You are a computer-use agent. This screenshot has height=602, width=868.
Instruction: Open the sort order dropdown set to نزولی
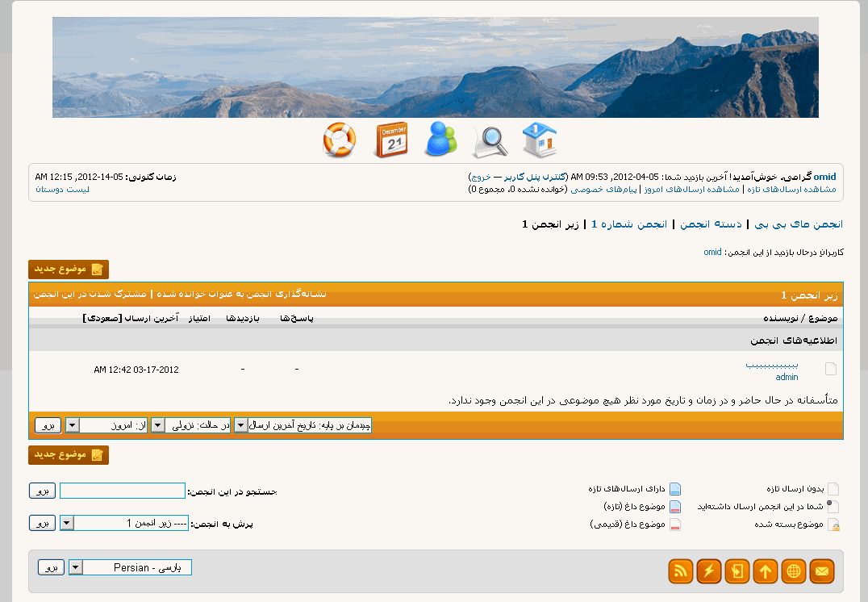191,425
